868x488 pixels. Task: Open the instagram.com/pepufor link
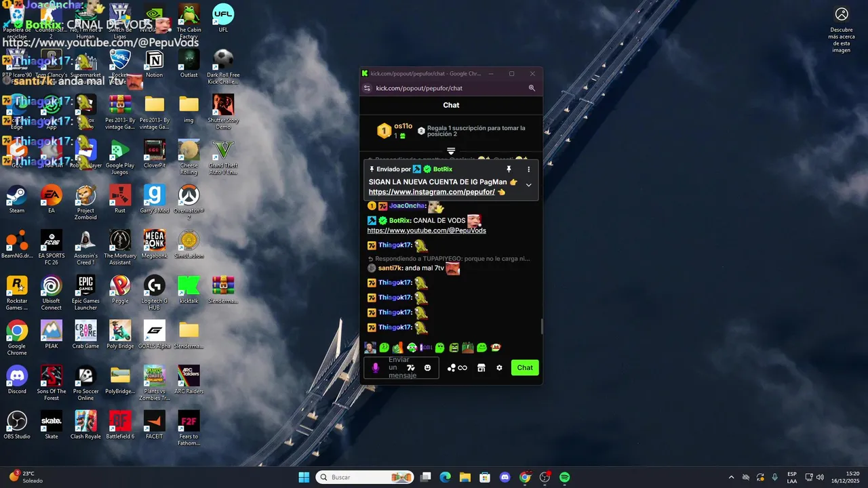coord(432,192)
